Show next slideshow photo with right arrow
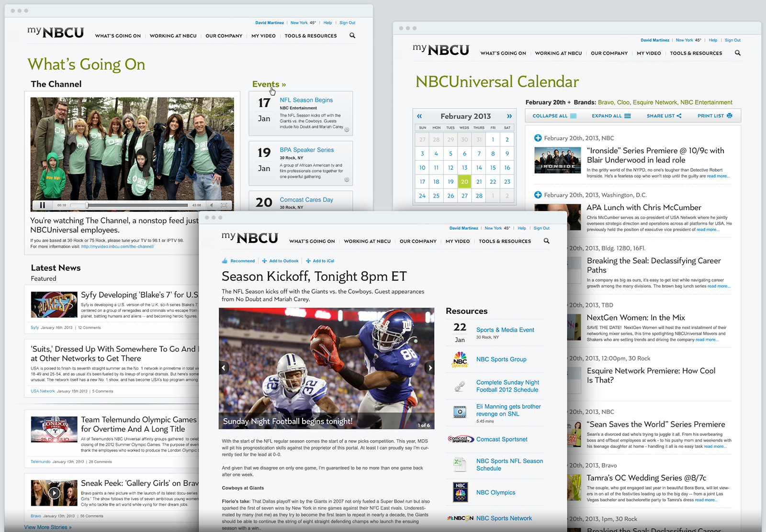The image size is (766, 532). [x=430, y=368]
